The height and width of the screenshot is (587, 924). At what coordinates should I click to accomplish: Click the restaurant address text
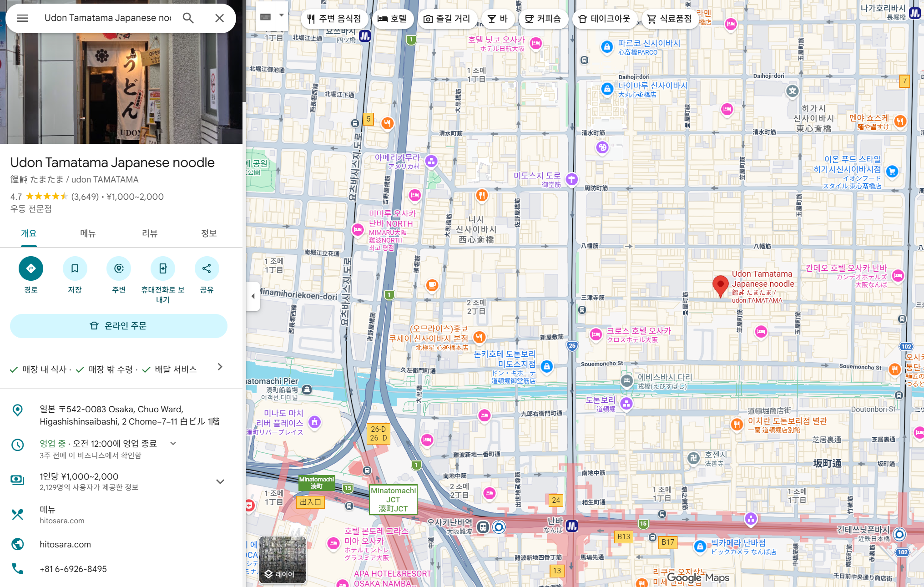(130, 415)
